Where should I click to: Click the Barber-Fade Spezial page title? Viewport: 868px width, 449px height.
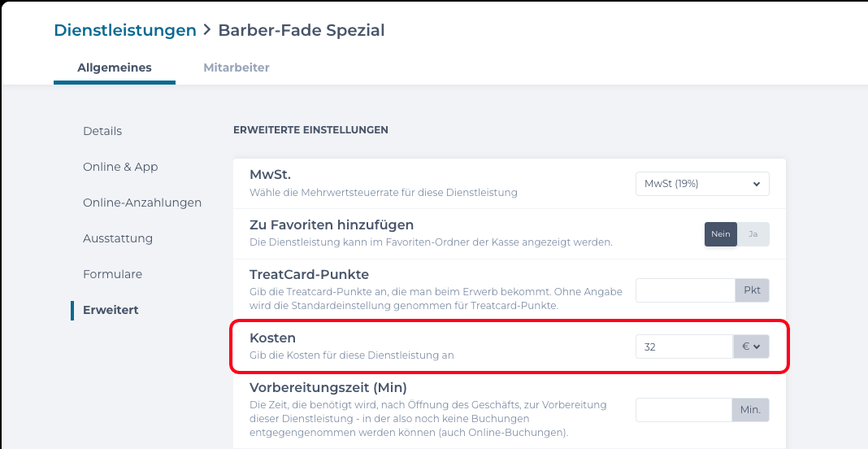[x=302, y=30]
